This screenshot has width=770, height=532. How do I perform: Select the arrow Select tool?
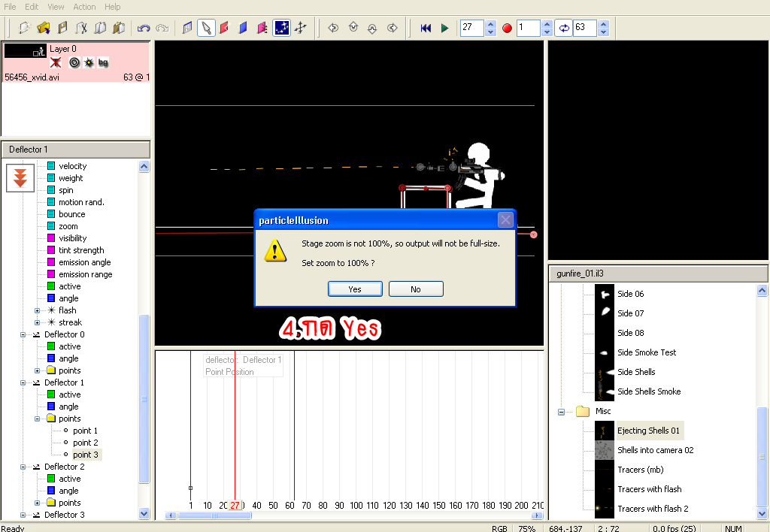pyautogui.click(x=206, y=28)
